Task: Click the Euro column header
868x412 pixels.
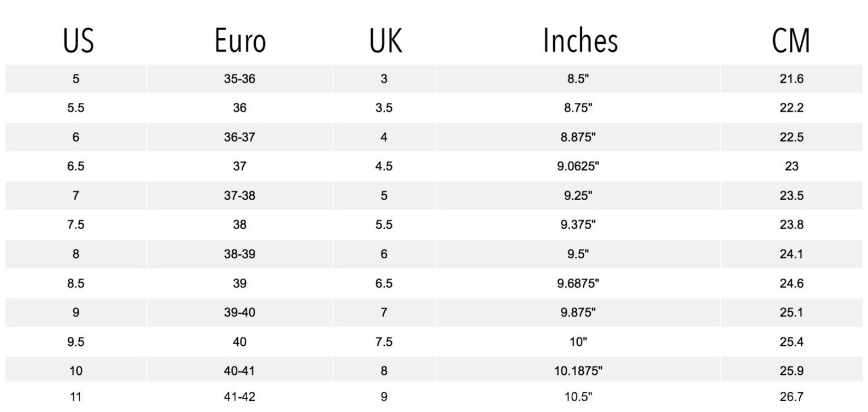Action: click(240, 41)
